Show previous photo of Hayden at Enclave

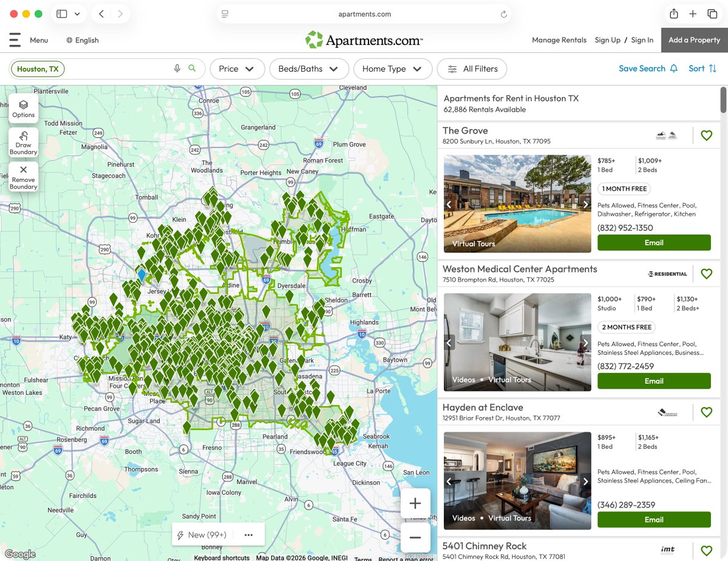pos(449,481)
